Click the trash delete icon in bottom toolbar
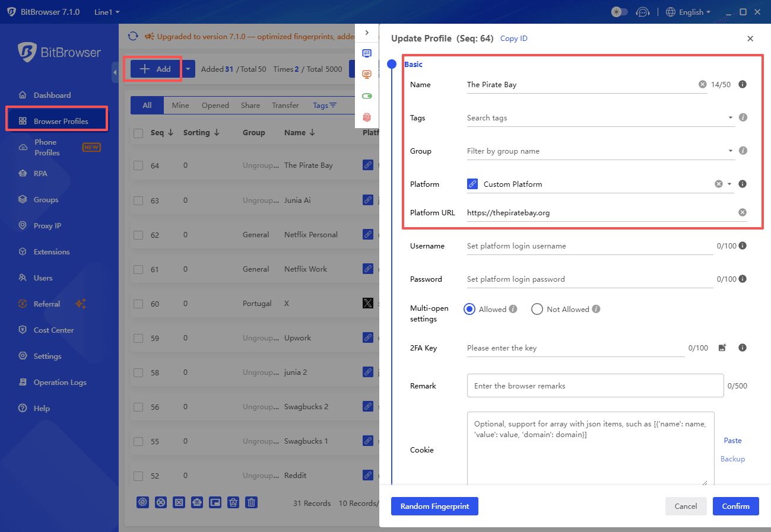 pos(252,502)
